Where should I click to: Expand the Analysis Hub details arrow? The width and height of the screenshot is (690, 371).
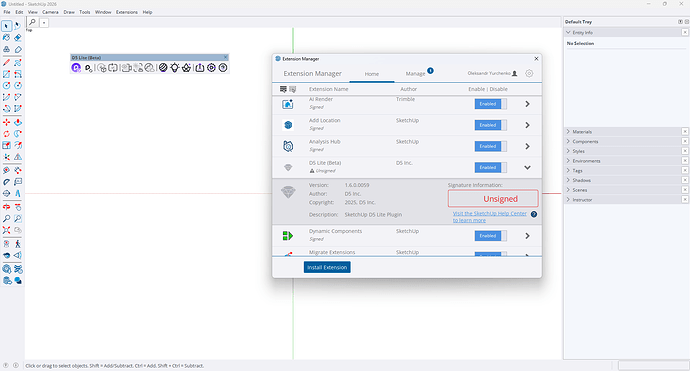pyautogui.click(x=527, y=146)
